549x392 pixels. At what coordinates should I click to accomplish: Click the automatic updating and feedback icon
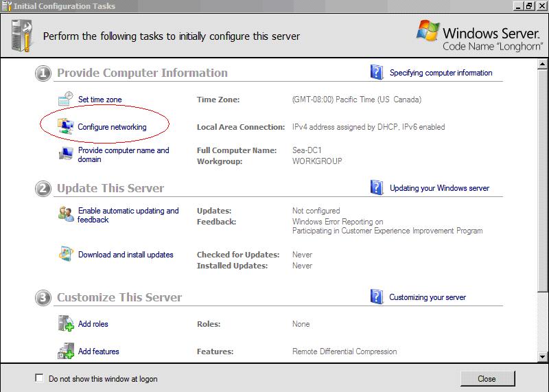pos(66,214)
